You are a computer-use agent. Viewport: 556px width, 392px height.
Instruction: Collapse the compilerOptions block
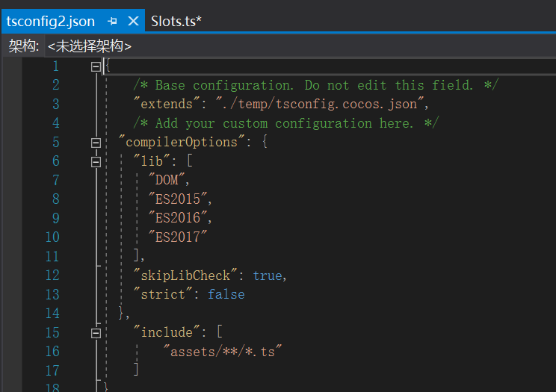pos(95,142)
